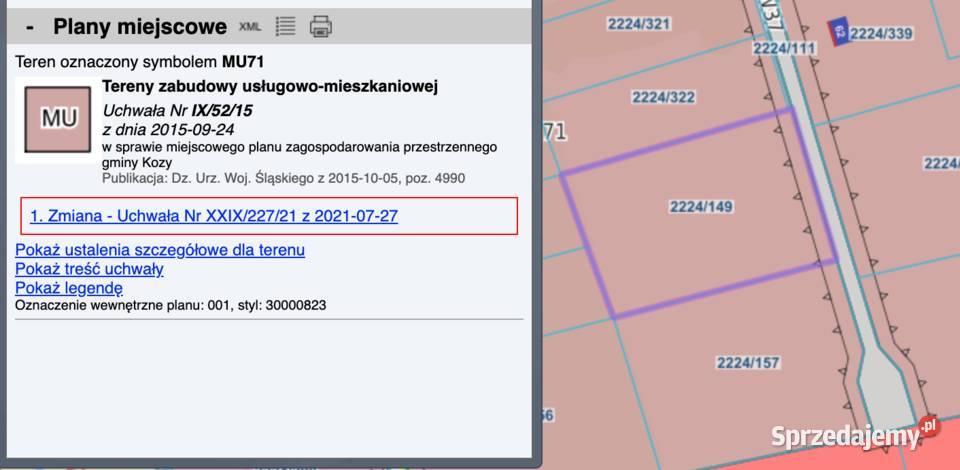Click the Plany miejscowe heading
The height and width of the screenshot is (470, 960).
pyautogui.click(x=140, y=27)
